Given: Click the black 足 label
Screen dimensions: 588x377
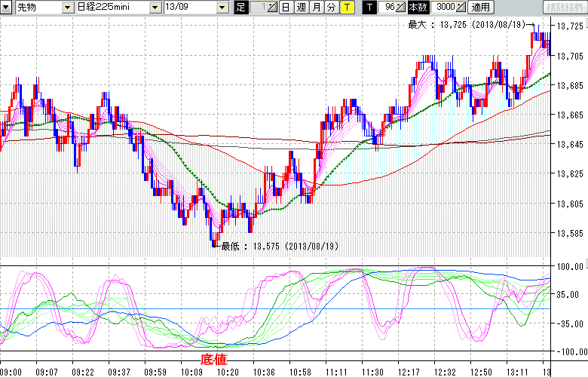Looking at the screenshot, I should click(240, 7).
